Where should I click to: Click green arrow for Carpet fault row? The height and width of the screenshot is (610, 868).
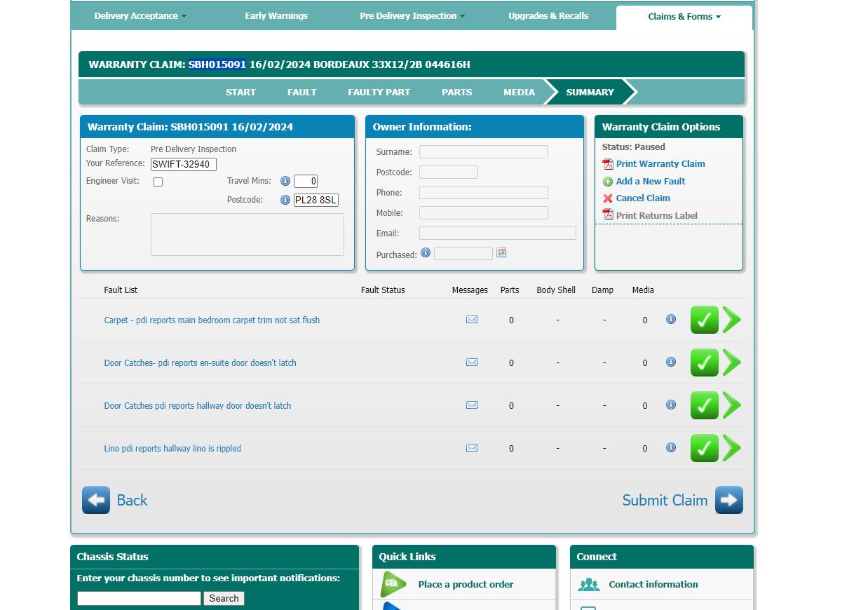(732, 320)
